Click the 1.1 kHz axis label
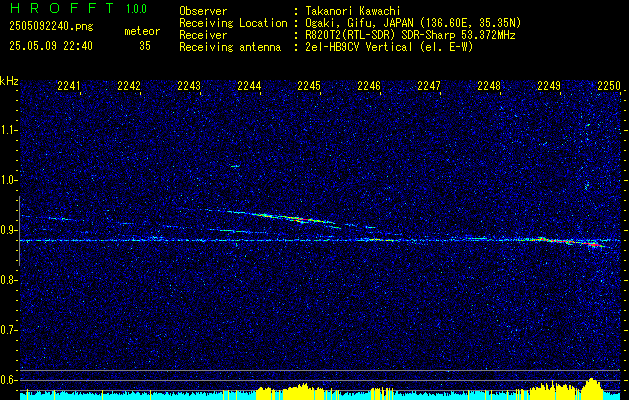This screenshot has width=629, height=400. click(8, 130)
